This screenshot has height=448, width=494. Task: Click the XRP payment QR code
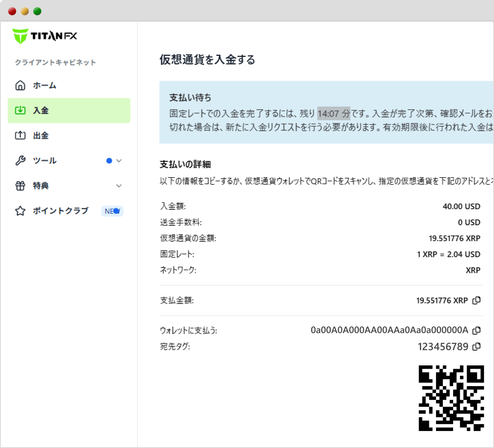[x=450, y=397]
